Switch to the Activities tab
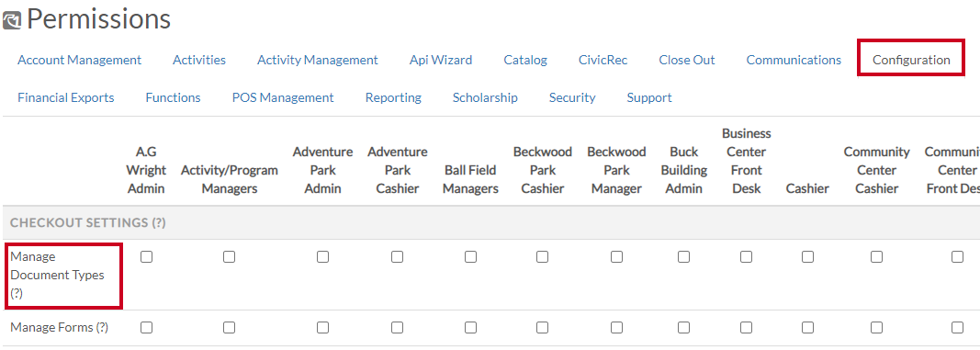This screenshot has height=350, width=980. (199, 60)
